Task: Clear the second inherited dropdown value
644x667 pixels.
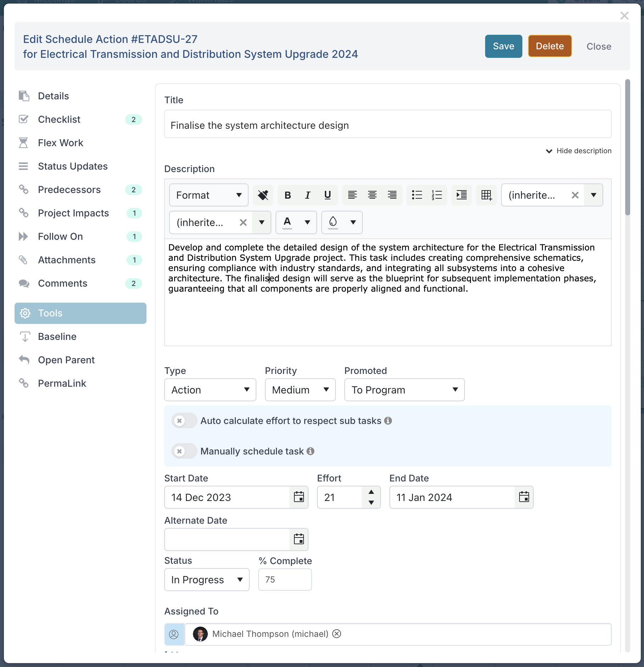Action: pyautogui.click(x=243, y=222)
